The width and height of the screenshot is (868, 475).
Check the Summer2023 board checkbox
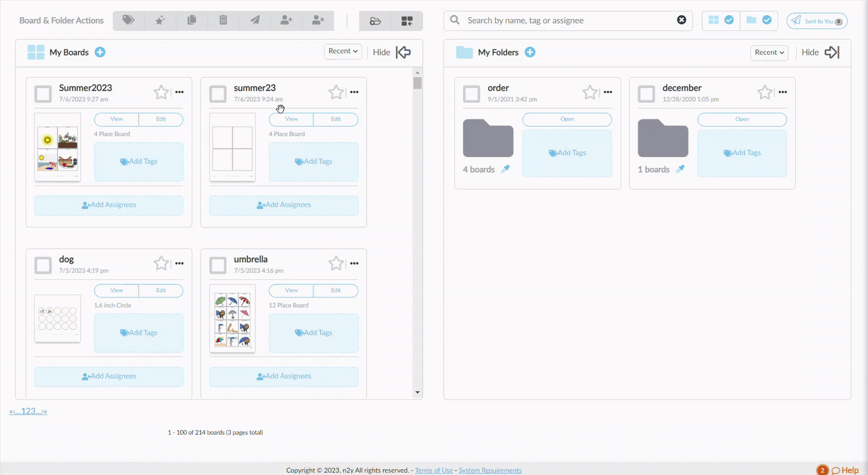pos(44,94)
